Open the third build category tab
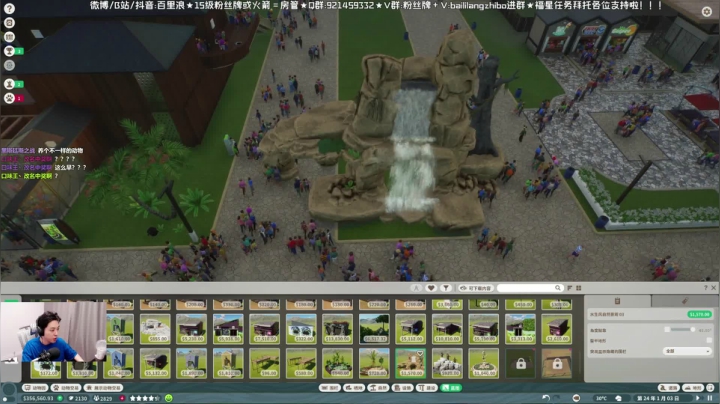This screenshot has height=404, width=720. click(x=378, y=388)
